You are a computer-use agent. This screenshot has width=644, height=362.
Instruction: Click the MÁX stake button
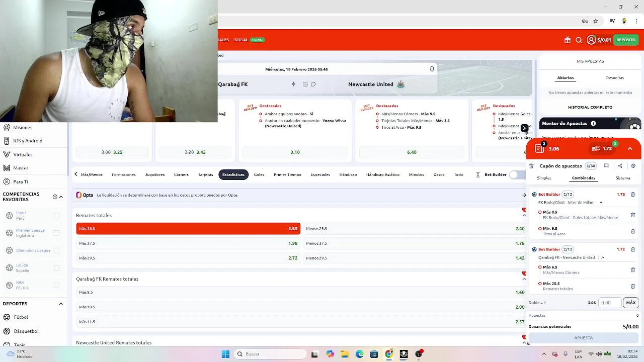coord(631,303)
